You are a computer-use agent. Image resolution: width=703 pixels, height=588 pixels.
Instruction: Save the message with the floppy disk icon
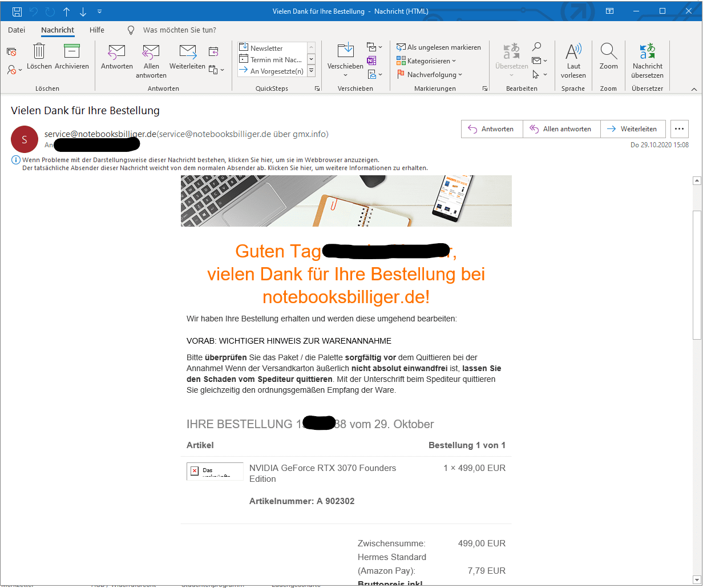(17, 11)
